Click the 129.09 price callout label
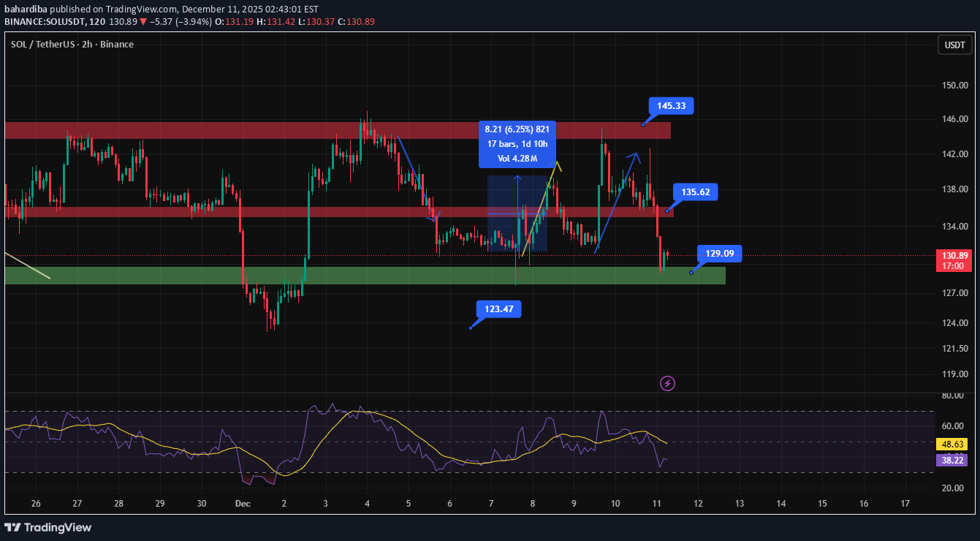Image resolution: width=980 pixels, height=541 pixels. pos(721,254)
